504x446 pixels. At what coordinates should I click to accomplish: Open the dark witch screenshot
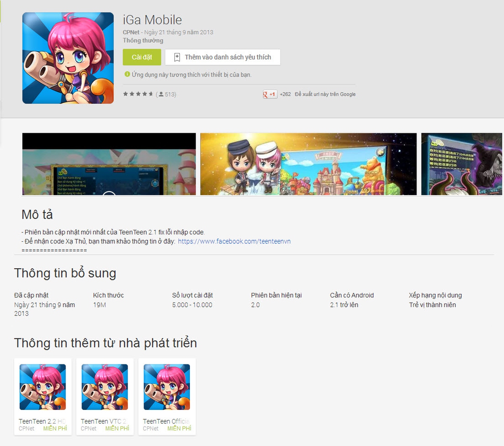coord(462,164)
